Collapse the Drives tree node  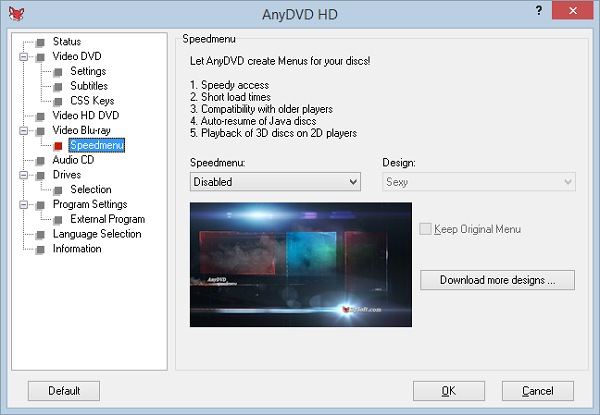coord(24,175)
